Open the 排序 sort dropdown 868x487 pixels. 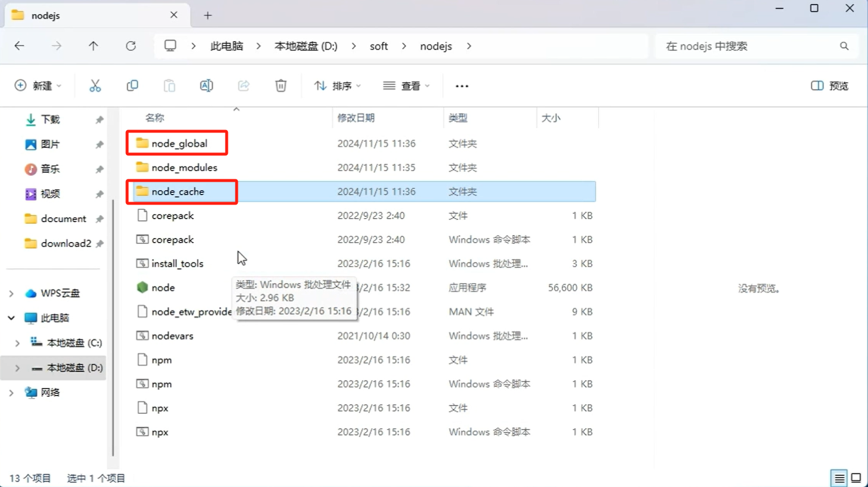coord(338,86)
